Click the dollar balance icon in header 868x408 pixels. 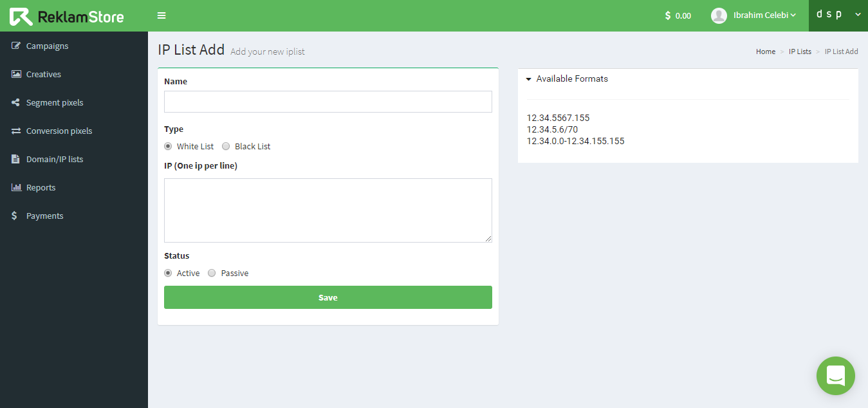coord(668,15)
